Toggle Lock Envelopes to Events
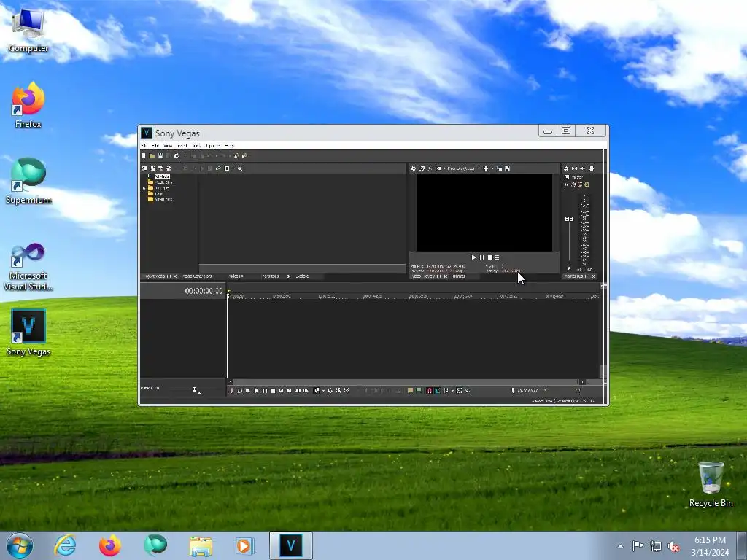747x560 pixels. coord(459,391)
